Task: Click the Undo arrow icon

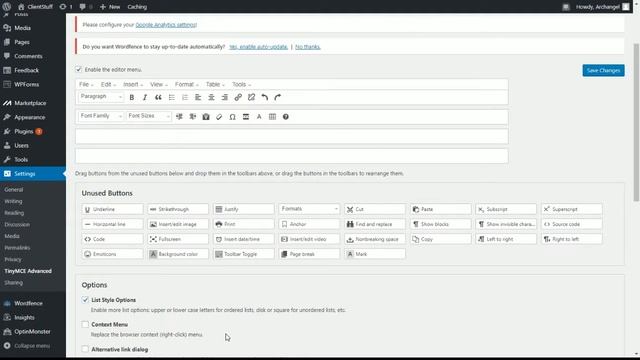Action: 264,97
